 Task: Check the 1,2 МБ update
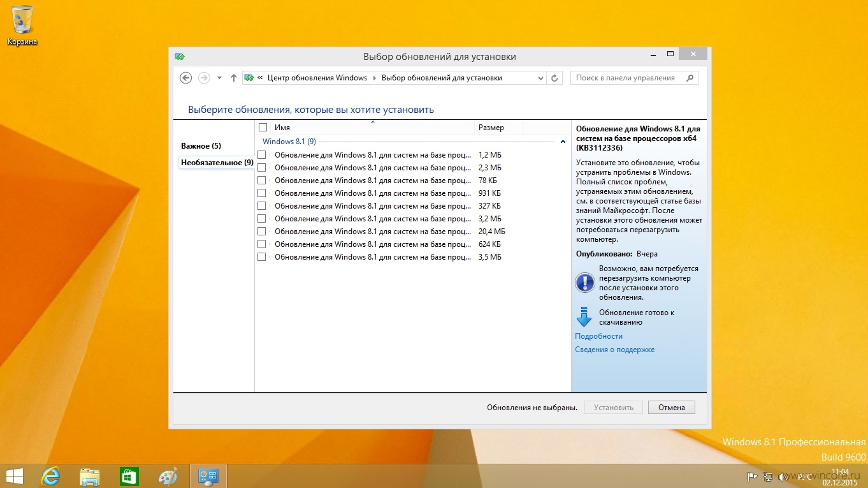(261, 154)
